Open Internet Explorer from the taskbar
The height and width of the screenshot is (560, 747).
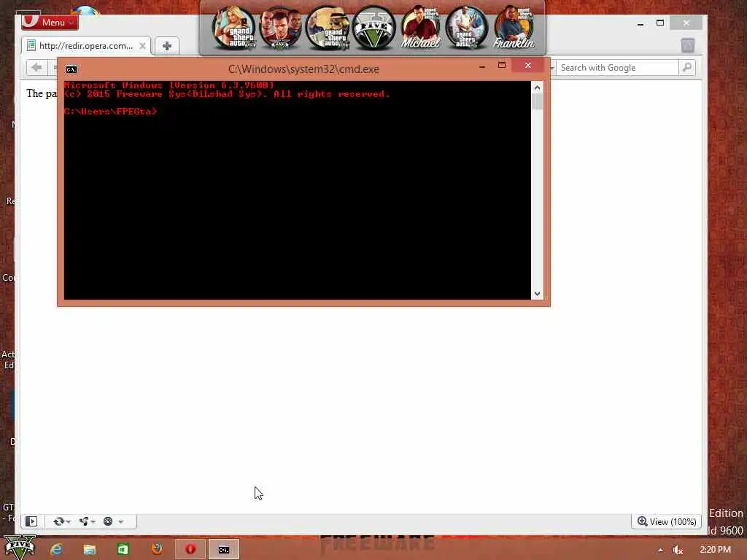[x=56, y=549]
